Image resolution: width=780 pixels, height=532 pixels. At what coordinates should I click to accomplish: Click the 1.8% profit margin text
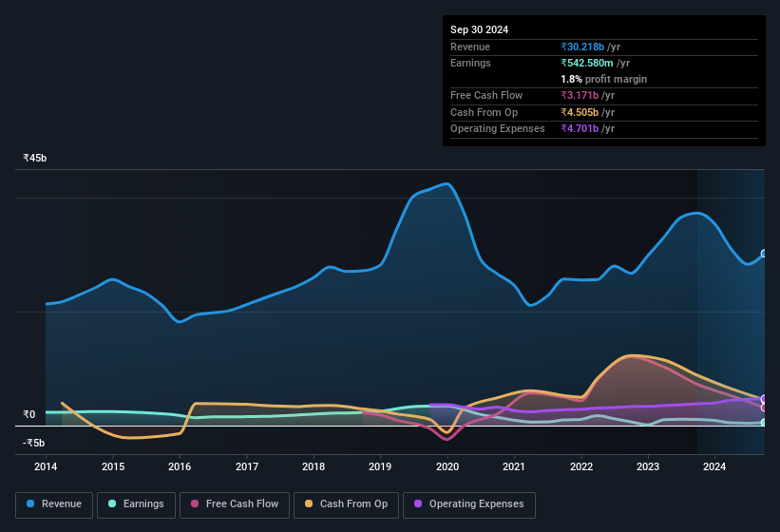click(x=603, y=79)
